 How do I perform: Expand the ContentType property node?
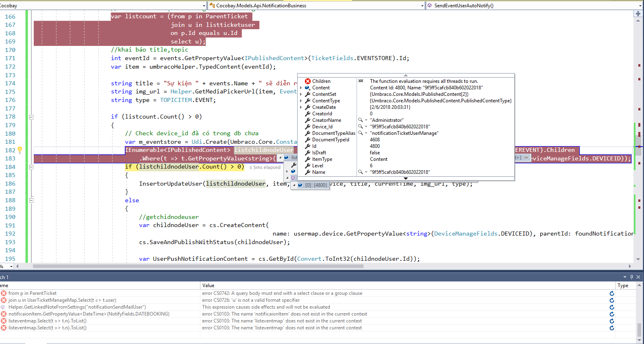[301, 101]
